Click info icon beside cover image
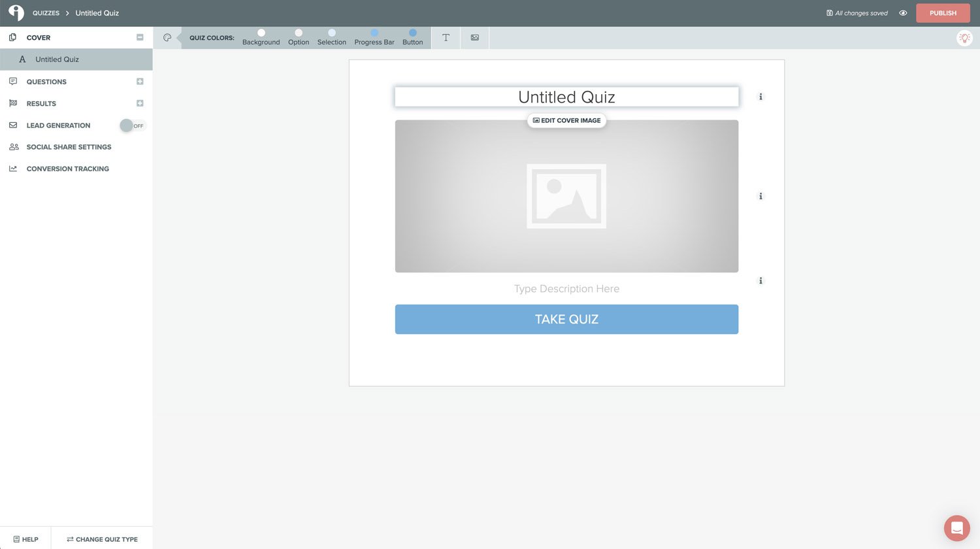This screenshot has height=549, width=980. point(760,196)
